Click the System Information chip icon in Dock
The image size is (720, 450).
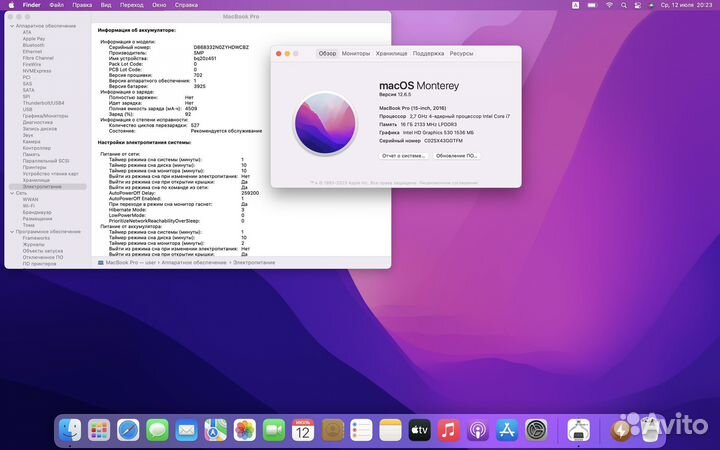579,430
